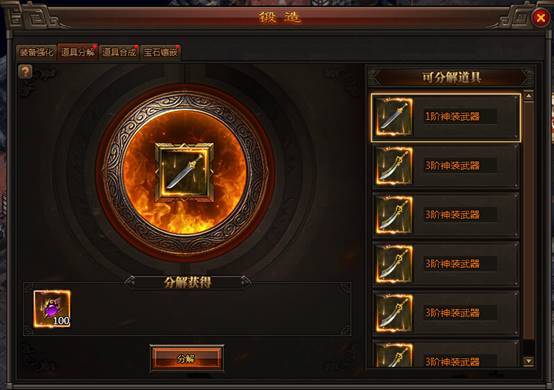The image size is (554, 390).
Task: Close the 锻造 window with the red X
Action: point(540,17)
